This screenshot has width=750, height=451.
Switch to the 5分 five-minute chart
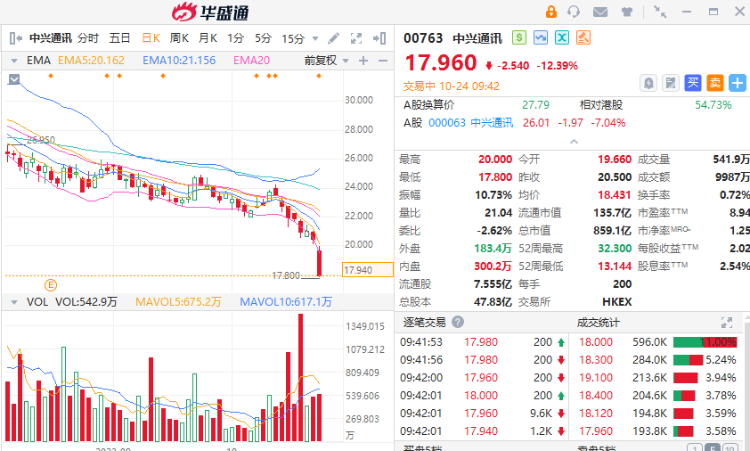[x=263, y=38]
